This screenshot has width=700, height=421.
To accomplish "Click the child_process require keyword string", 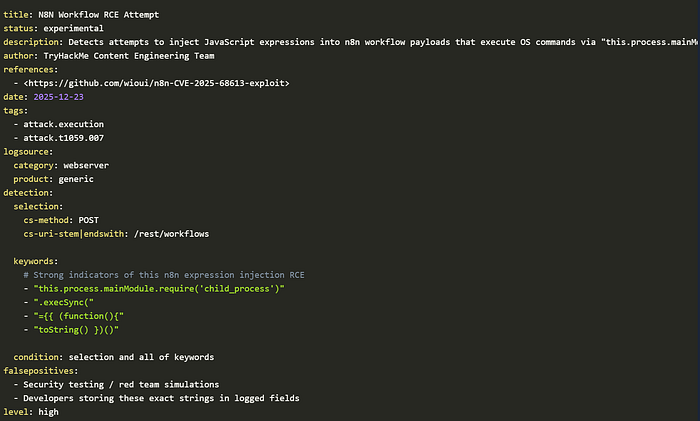I will point(159,289).
